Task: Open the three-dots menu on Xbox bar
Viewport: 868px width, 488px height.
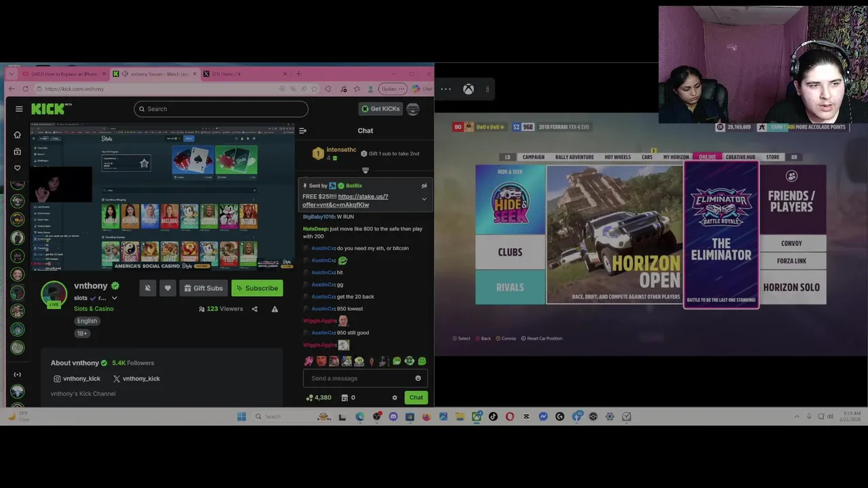Action: [446, 89]
